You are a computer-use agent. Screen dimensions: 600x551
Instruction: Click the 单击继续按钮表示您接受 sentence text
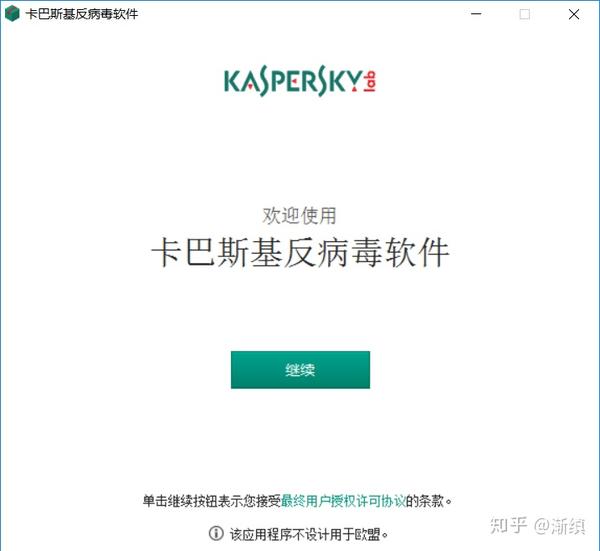(x=212, y=500)
